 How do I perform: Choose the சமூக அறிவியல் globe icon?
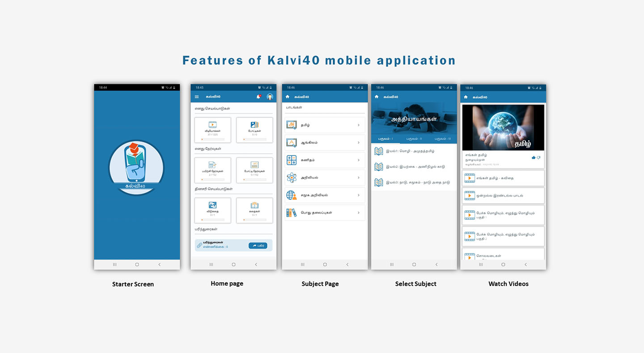pyautogui.click(x=292, y=195)
